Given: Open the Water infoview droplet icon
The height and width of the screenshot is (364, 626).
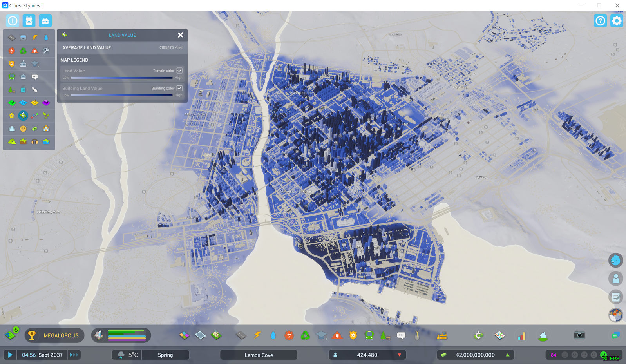Looking at the screenshot, I should (x=46, y=38).
